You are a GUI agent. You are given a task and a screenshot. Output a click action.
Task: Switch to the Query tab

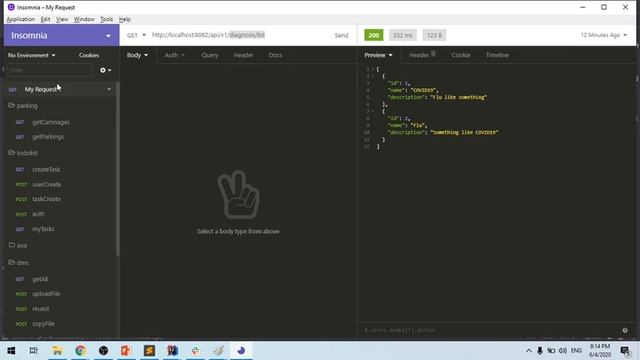210,55
